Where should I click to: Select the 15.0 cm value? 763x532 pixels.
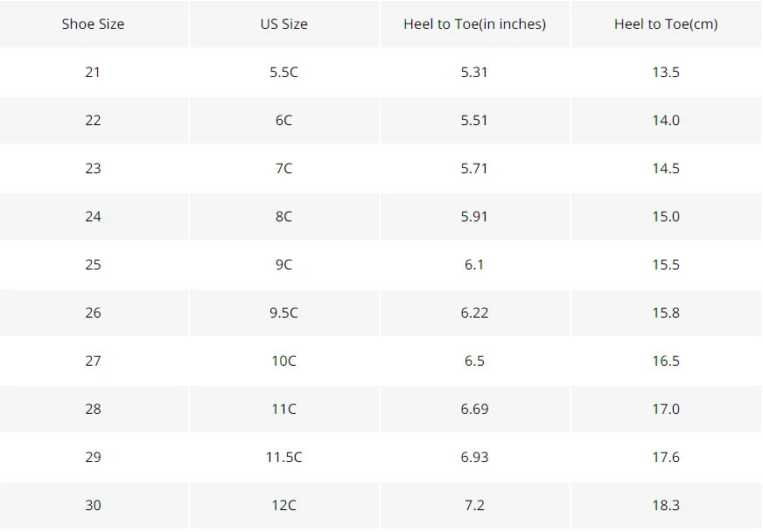pos(666,217)
